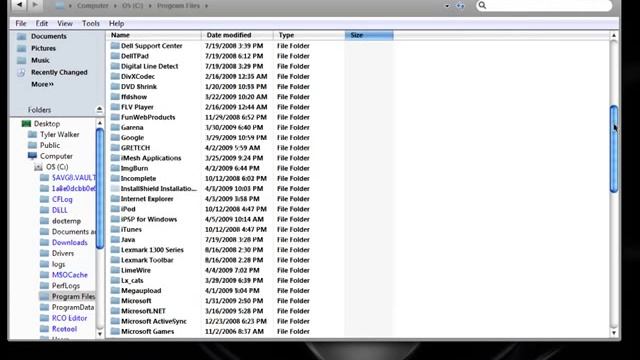
Task: Click folder tree scroll up arrow
Action: pos(100,122)
